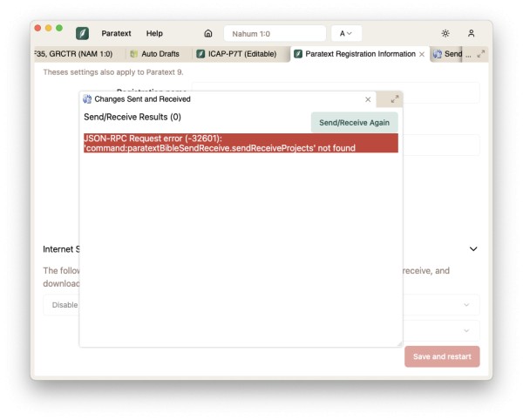Image resolution: width=523 pixels, height=420 pixels.
Task: Collapse the Internet Settings section chevron
Action: (x=473, y=249)
